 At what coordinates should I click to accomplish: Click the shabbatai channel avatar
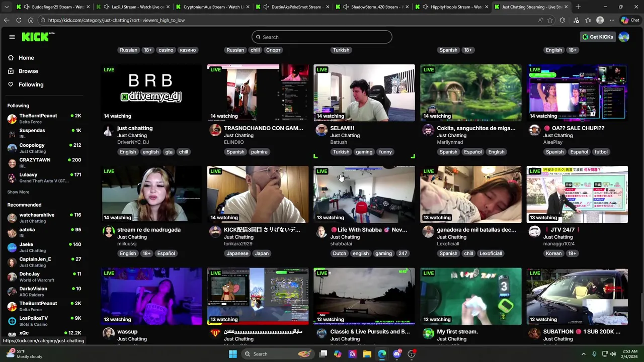click(x=321, y=232)
